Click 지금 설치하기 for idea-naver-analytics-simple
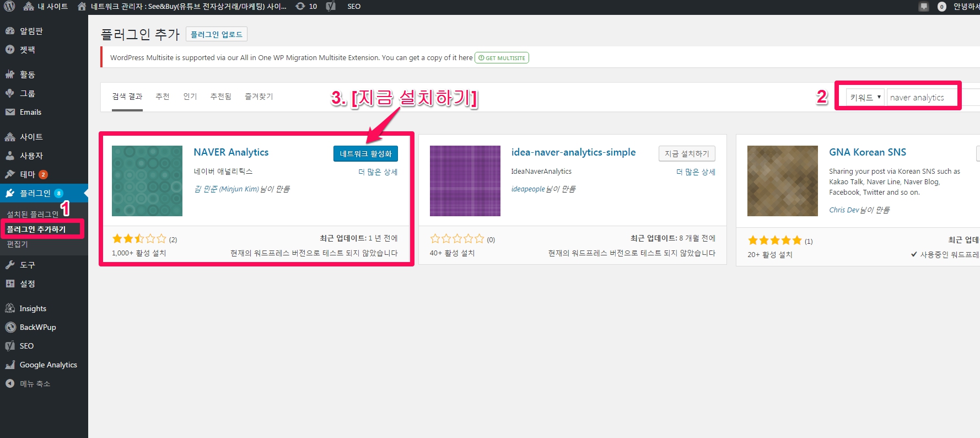Viewport: 980px width, 438px height. click(x=687, y=153)
